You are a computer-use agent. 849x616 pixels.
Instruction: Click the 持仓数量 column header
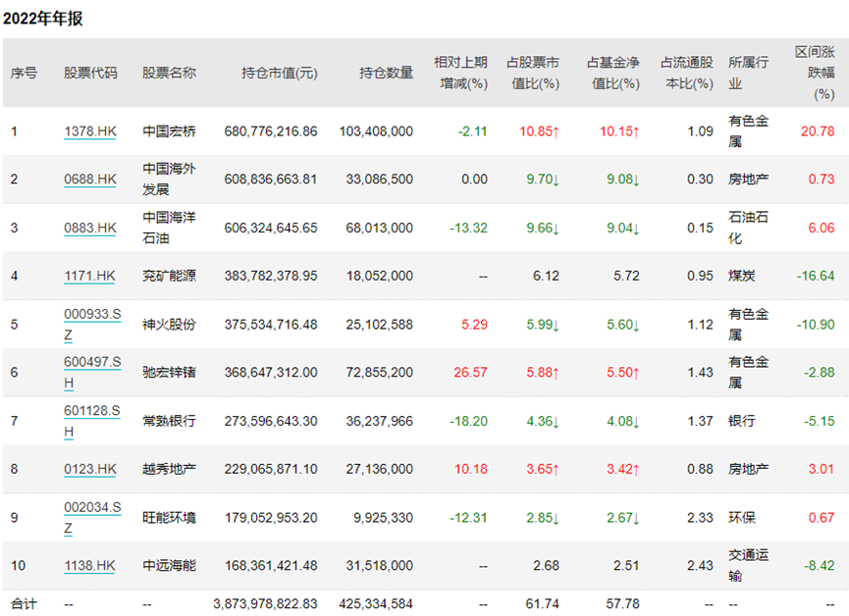(x=386, y=73)
